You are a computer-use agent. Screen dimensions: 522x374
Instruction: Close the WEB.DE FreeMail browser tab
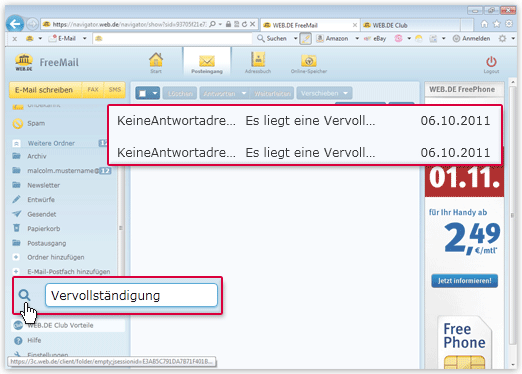(x=355, y=25)
